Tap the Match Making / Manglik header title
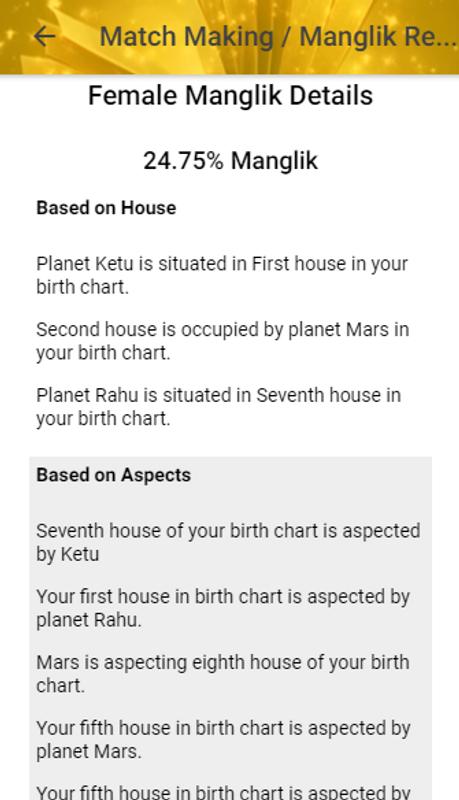This screenshot has width=459, height=800. (x=278, y=37)
